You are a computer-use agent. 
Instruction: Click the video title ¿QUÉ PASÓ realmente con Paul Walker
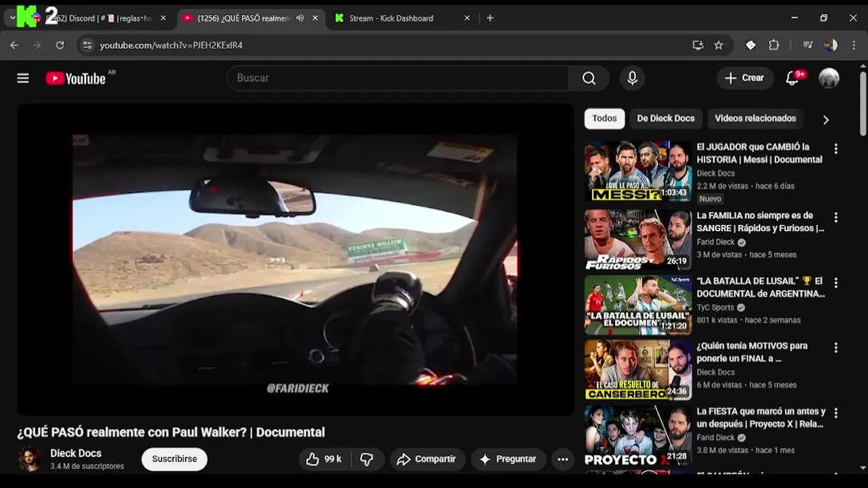[x=171, y=432]
